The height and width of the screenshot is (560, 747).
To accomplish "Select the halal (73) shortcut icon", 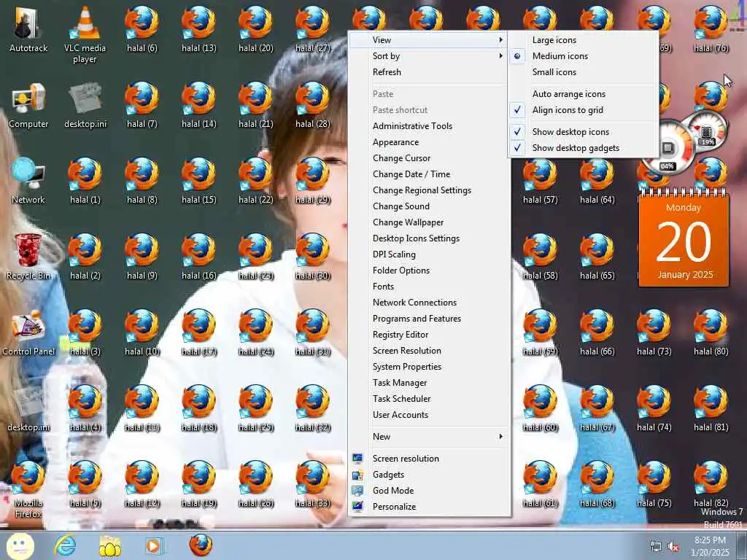I will tap(654, 332).
